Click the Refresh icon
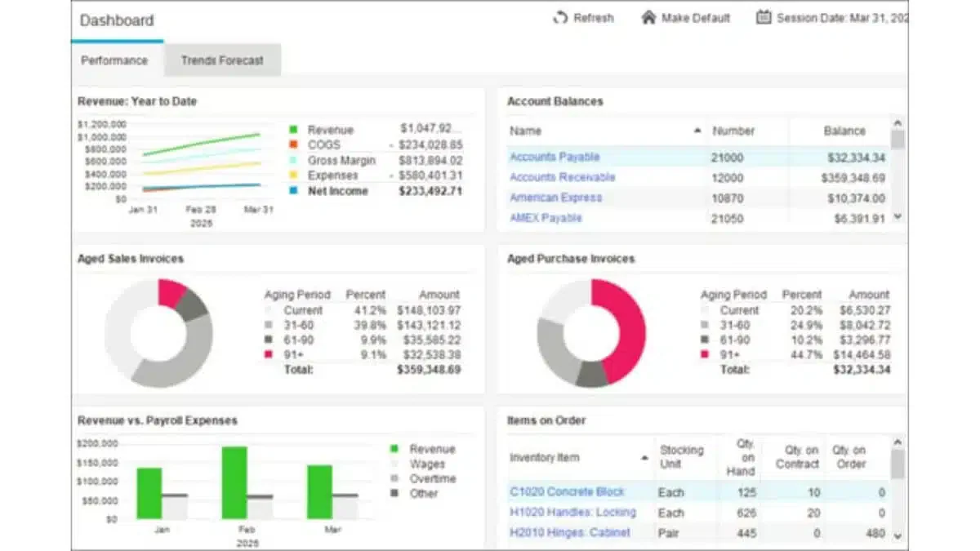 tap(560, 17)
